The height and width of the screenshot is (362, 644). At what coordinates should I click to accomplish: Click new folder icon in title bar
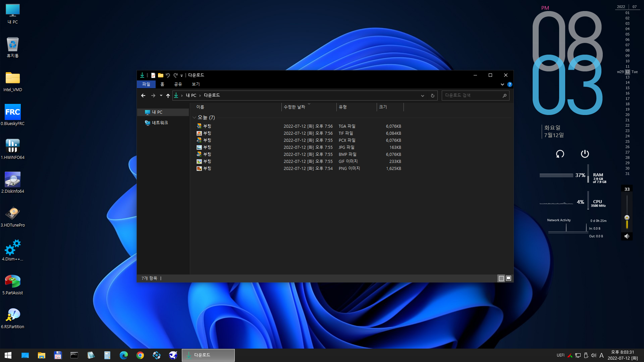tap(161, 75)
